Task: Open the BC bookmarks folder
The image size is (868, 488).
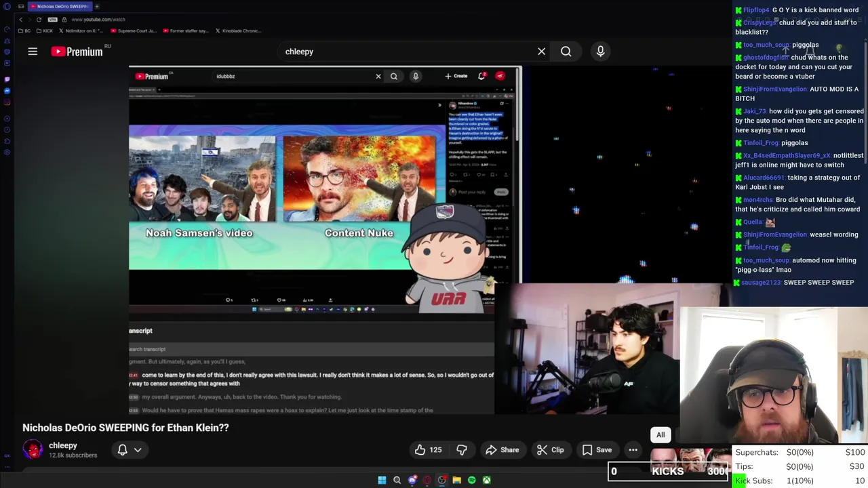Action: pyautogui.click(x=24, y=30)
